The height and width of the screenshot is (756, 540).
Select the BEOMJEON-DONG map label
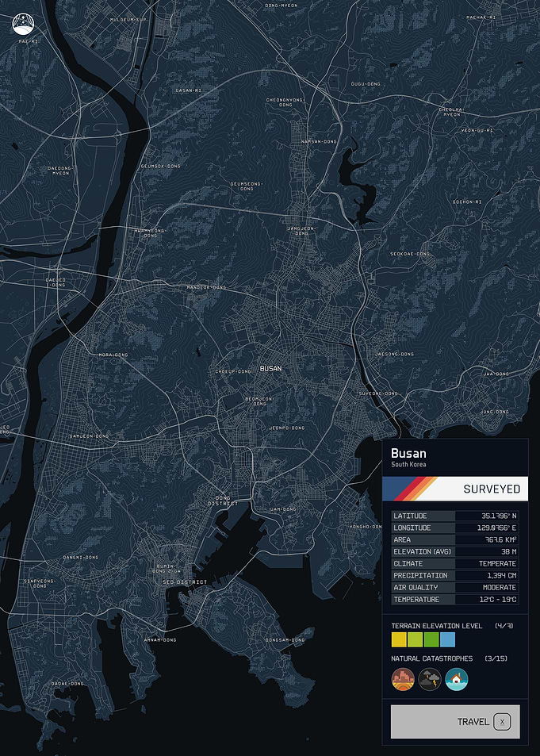(259, 401)
